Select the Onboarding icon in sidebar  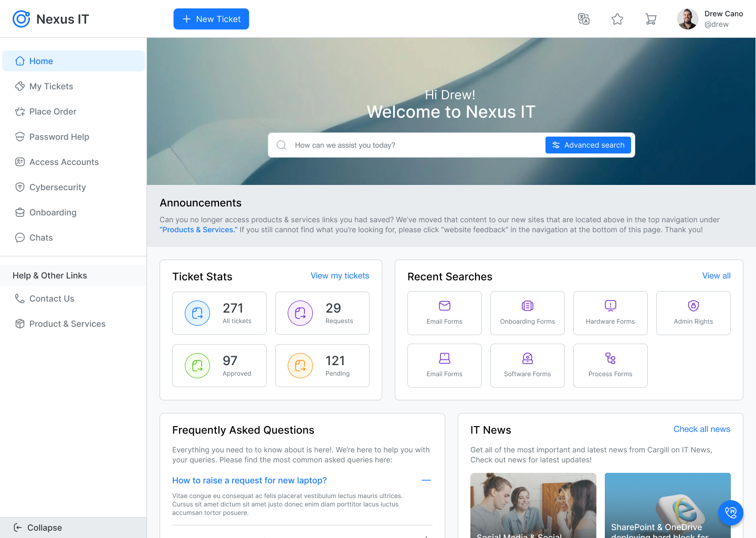pyautogui.click(x=19, y=212)
